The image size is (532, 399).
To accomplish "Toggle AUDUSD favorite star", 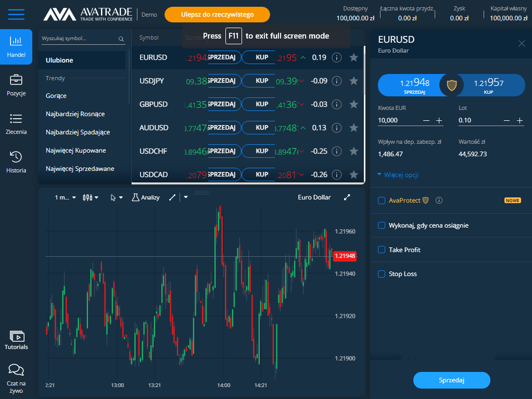I will coord(353,128).
